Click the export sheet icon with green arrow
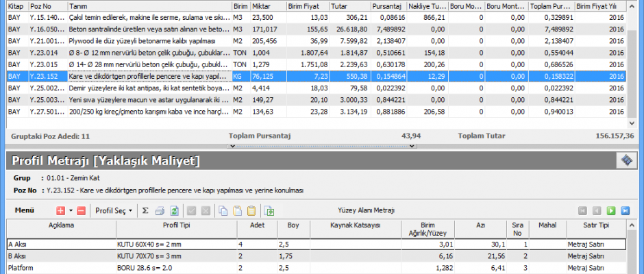The height and width of the screenshot is (274, 644). tap(269, 211)
